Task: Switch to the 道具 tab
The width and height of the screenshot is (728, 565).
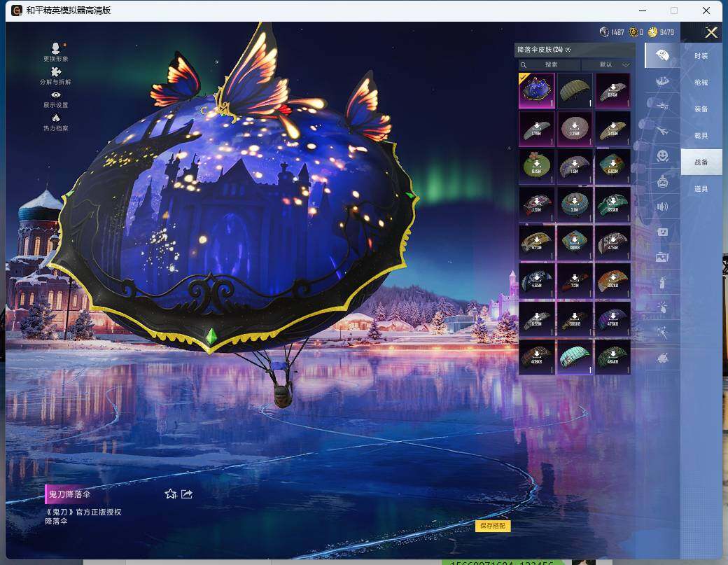Action: point(701,188)
